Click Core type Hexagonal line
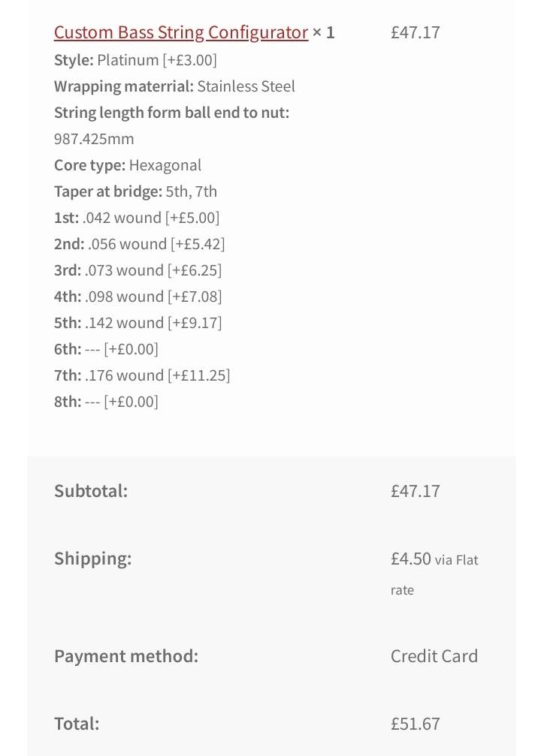 pos(128,165)
